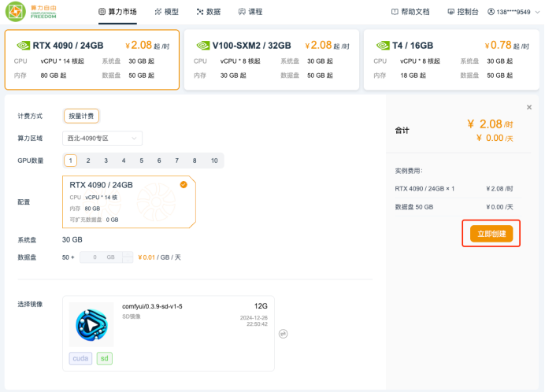Viewport: 545px width, 392px height.
Task: Open the 控制台 console
Action: [462, 12]
